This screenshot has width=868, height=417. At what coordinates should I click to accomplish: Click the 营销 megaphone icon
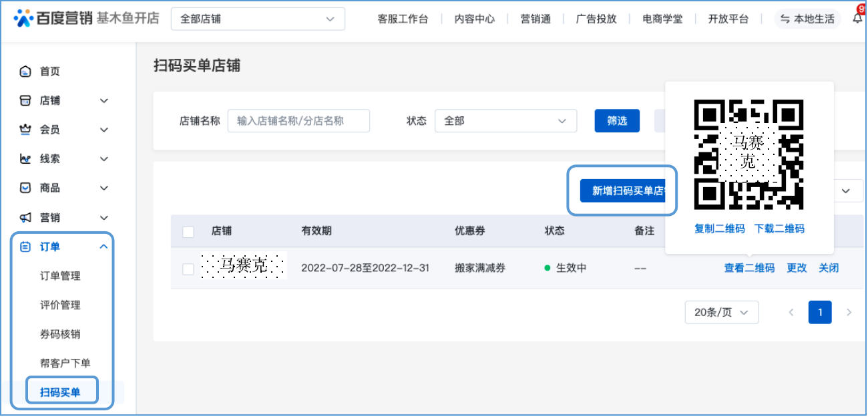click(25, 217)
